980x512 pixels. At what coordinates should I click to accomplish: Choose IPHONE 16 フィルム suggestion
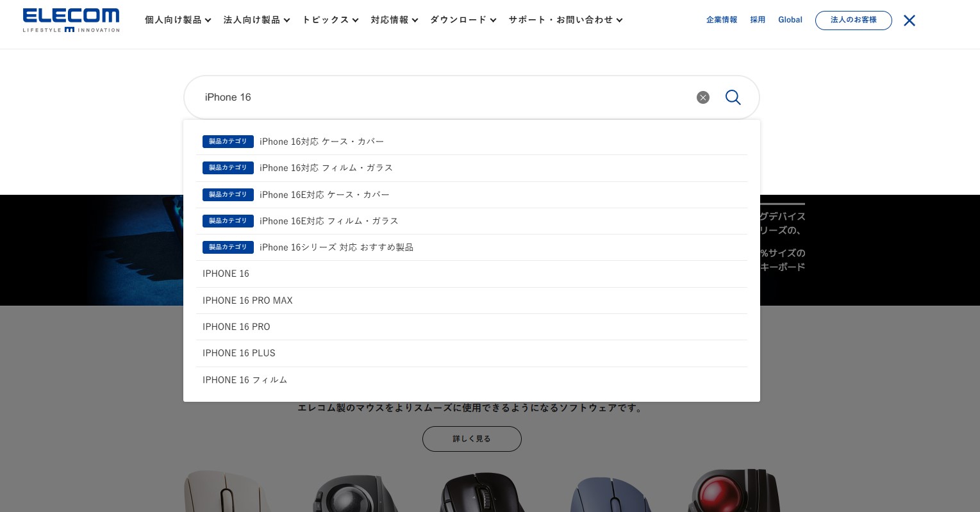pyautogui.click(x=472, y=380)
